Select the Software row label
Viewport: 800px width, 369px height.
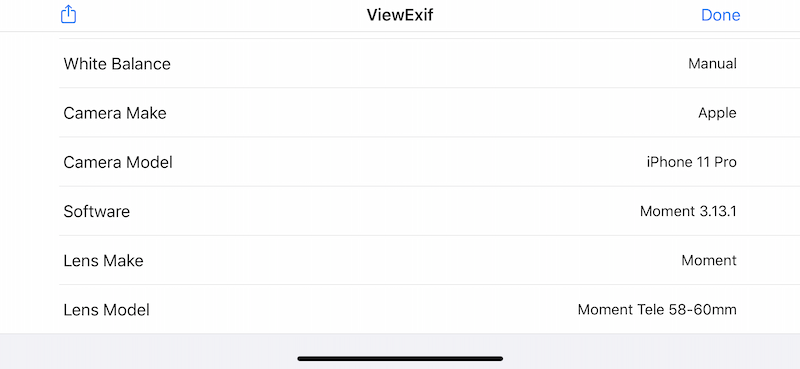point(96,211)
